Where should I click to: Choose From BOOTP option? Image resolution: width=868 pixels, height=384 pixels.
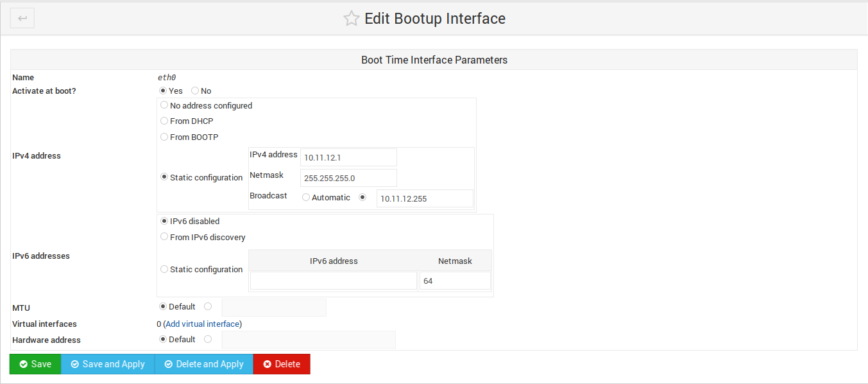(164, 137)
